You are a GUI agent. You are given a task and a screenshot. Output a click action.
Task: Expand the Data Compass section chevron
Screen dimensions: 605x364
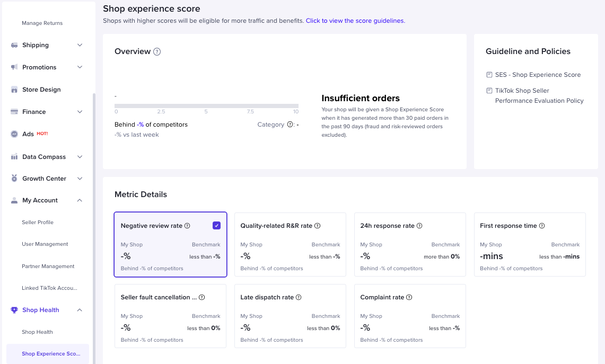(80, 157)
